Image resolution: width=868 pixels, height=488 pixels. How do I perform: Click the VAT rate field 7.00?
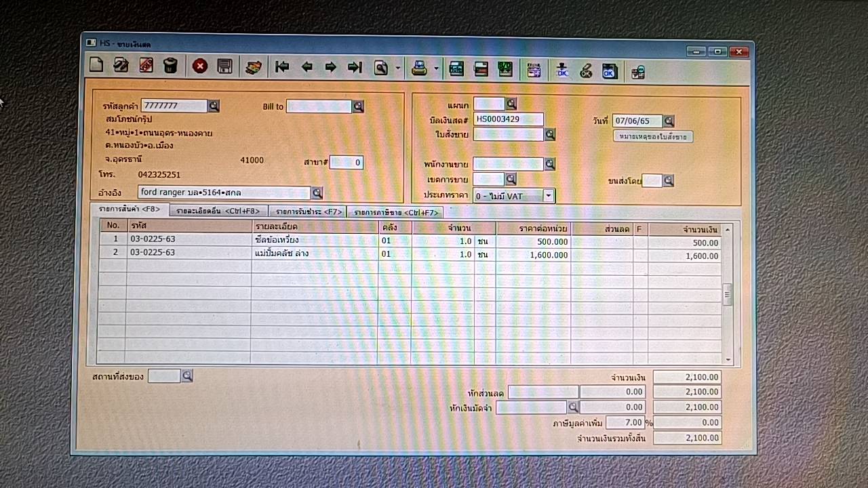point(624,422)
